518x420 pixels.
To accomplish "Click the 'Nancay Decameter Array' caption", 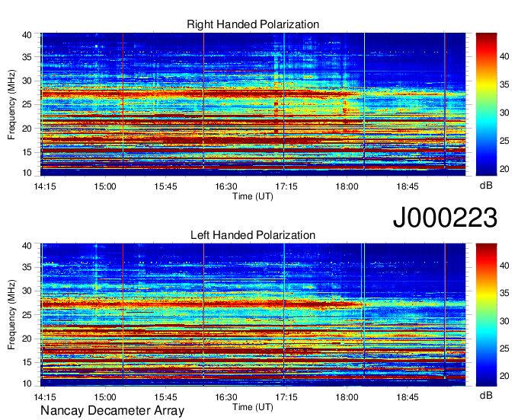I will 112,410.
